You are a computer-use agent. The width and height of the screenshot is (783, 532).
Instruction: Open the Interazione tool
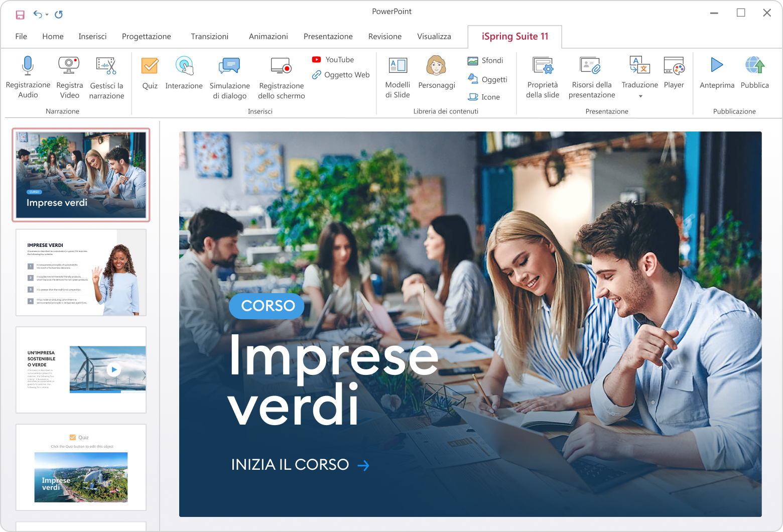click(184, 73)
